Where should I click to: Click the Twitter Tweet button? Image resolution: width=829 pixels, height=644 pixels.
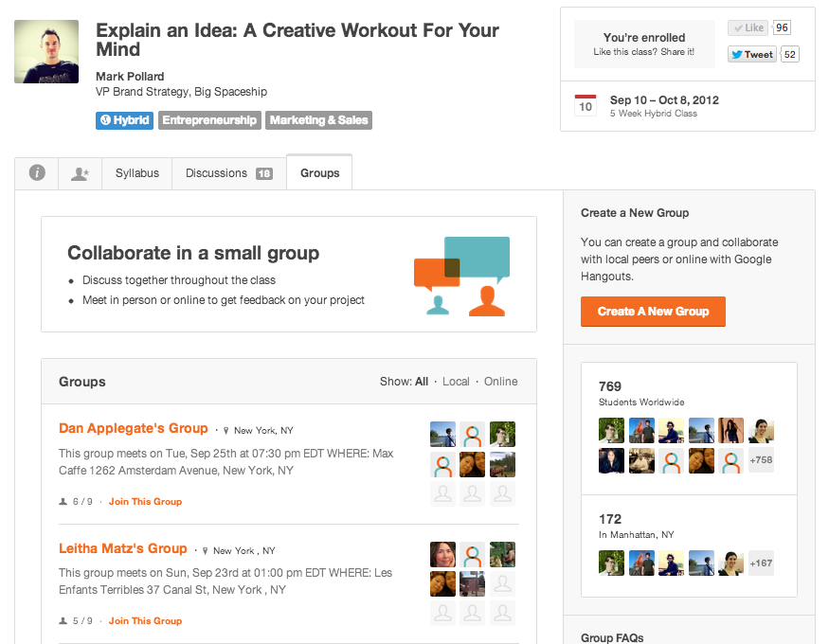(x=751, y=54)
